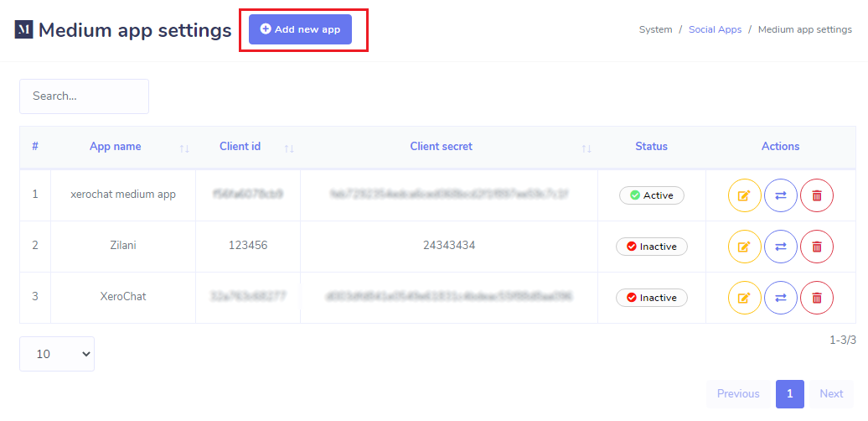
Task: Open Social Apps breadcrumb link
Action: tap(715, 30)
